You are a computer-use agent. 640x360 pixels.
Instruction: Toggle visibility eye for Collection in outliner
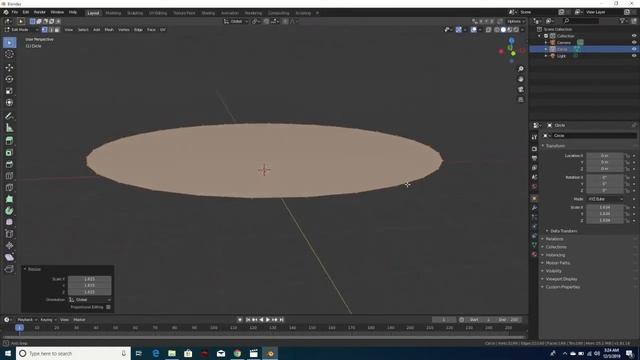[x=634, y=36]
